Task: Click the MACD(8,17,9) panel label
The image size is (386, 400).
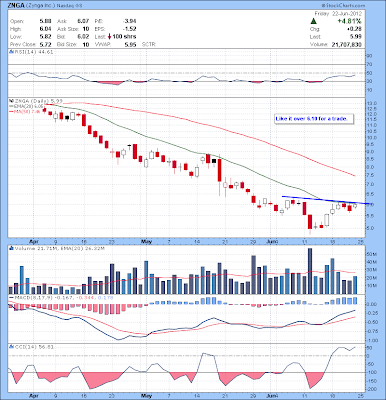Action: (33, 297)
